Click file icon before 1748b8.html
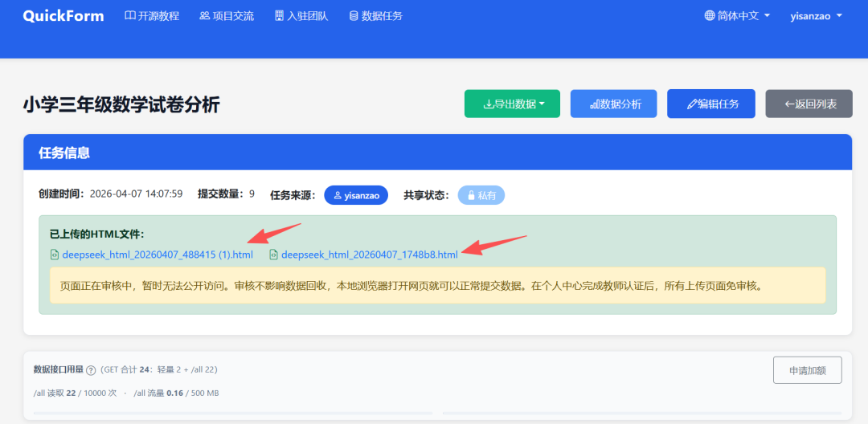This screenshot has width=868, height=424. (x=273, y=255)
